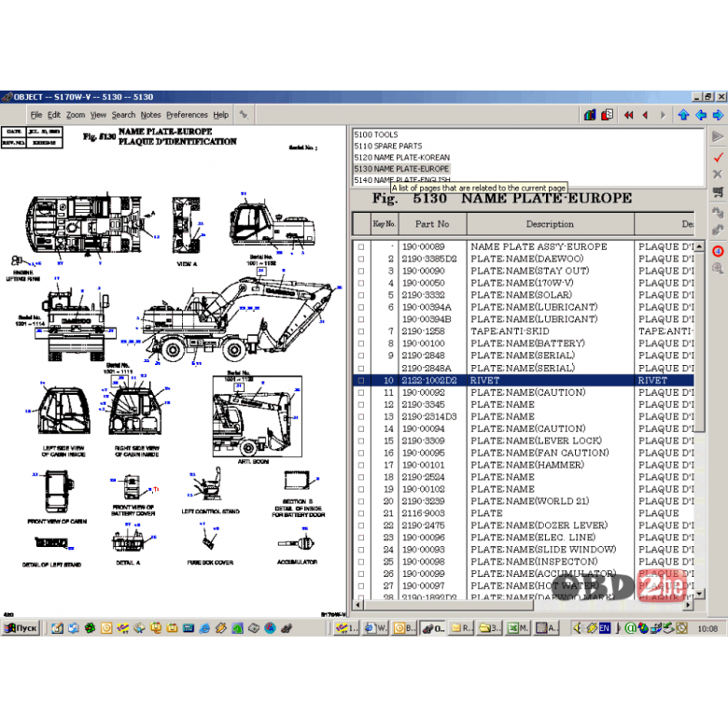Jump back with red double-left arrow
Viewport: 728px width, 728px height.
(629, 115)
